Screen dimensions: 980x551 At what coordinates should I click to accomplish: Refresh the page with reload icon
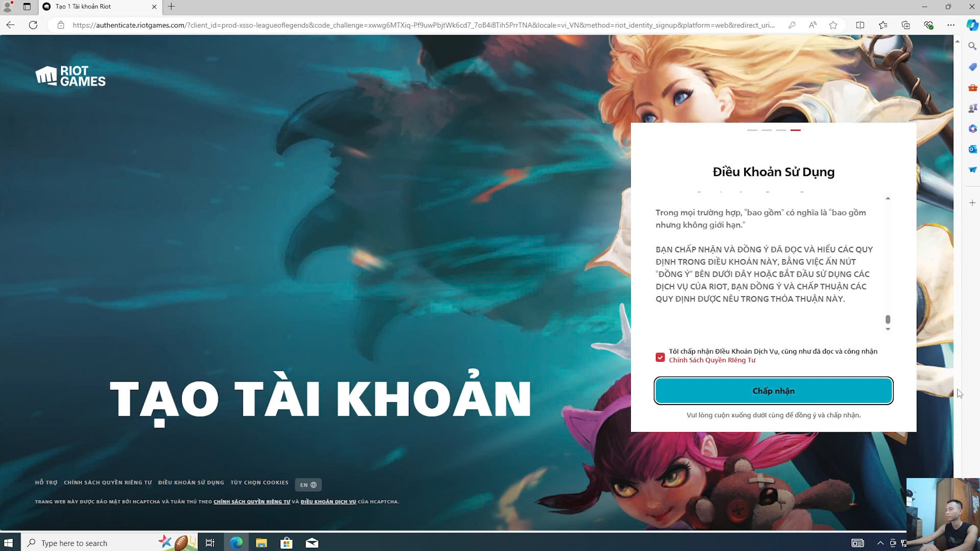[x=33, y=25]
